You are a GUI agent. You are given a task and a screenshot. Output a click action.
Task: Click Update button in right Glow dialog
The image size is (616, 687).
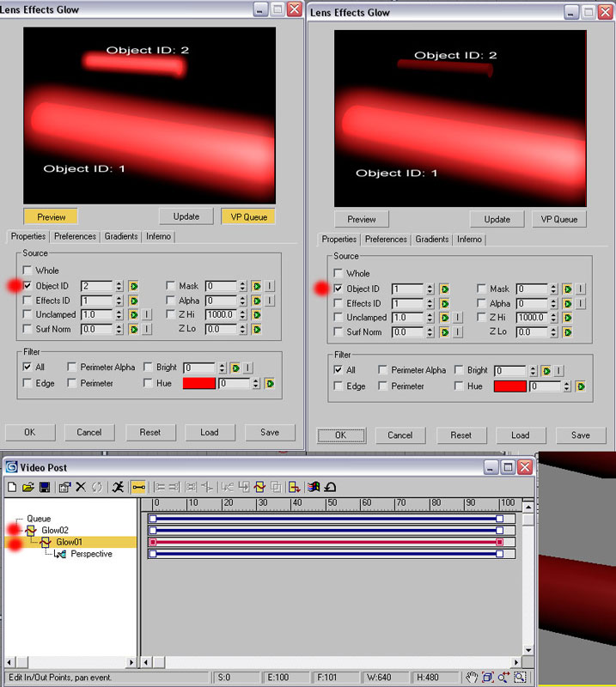497,220
